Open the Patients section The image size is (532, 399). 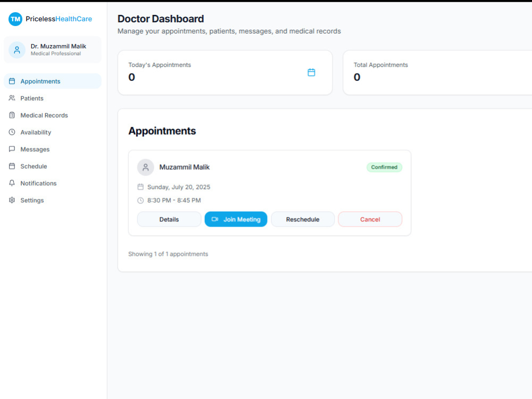pos(53,98)
